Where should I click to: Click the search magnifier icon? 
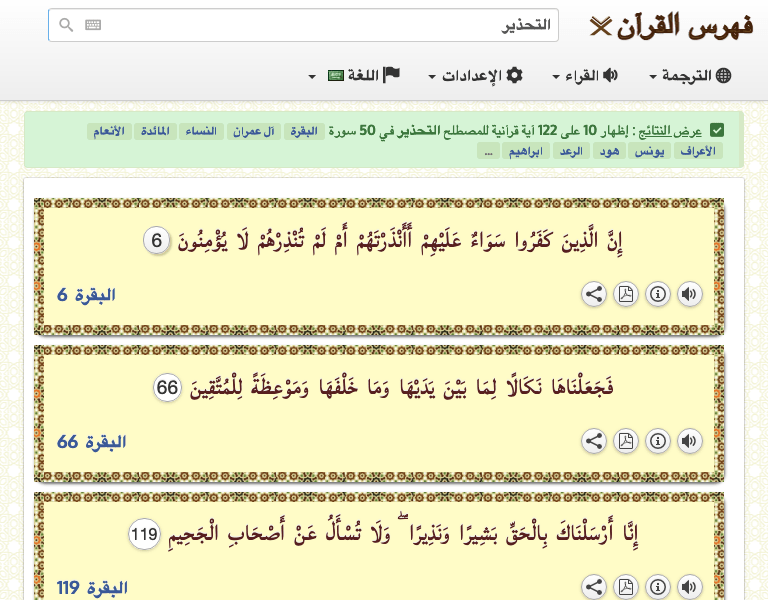[x=66, y=26]
